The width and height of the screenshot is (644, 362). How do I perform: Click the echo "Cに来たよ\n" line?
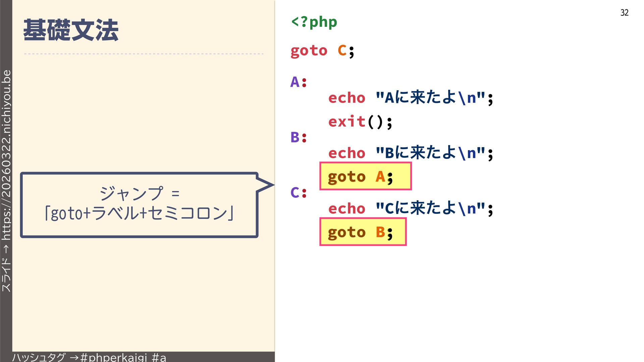(411, 208)
